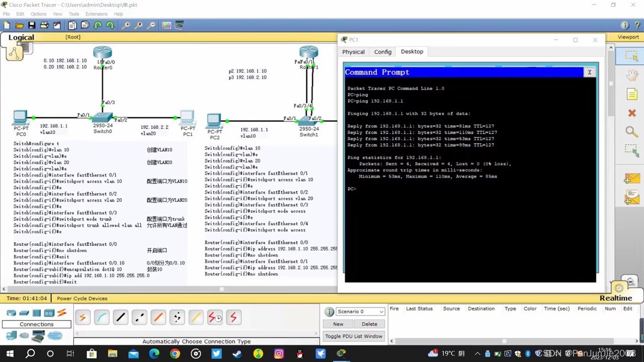Select the Routers device category

(x=11, y=313)
